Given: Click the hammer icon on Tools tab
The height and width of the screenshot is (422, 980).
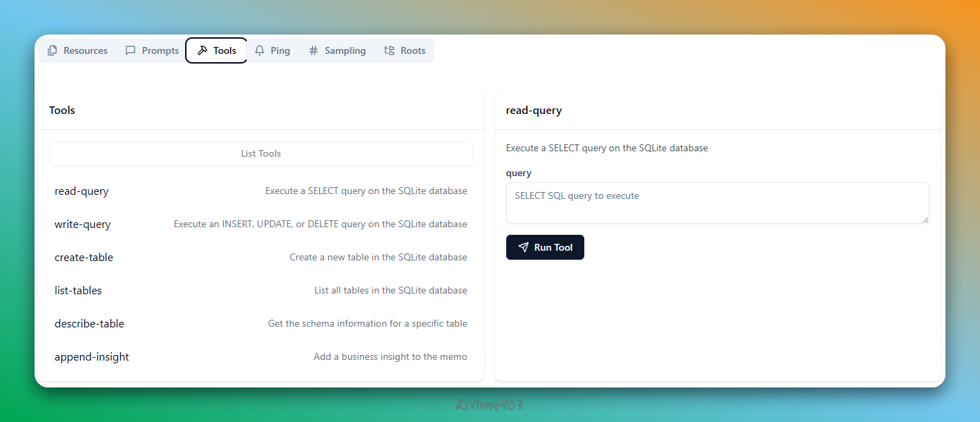Looking at the screenshot, I should click(x=202, y=50).
